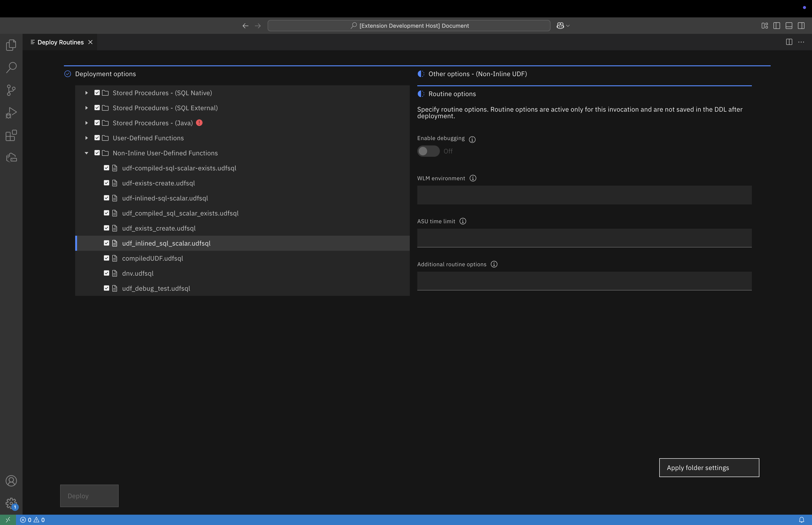812x525 pixels.
Task: Collapse Non-Inline User-Defined Functions folder
Action: click(86, 153)
